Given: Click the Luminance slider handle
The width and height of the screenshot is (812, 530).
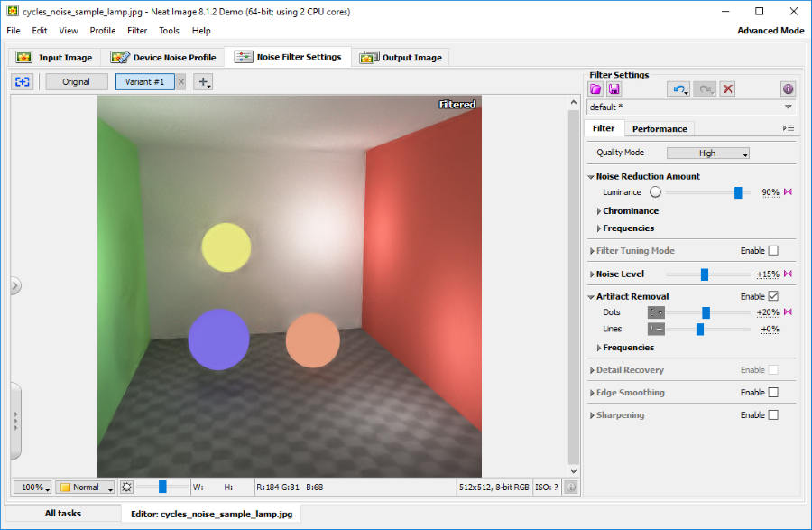Looking at the screenshot, I should point(738,192).
